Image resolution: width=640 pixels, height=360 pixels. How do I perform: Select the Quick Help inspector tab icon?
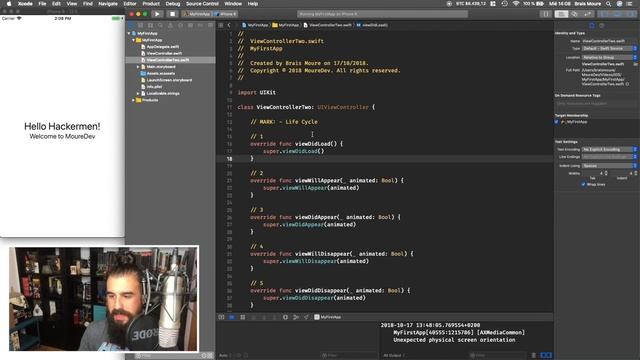coord(601,25)
